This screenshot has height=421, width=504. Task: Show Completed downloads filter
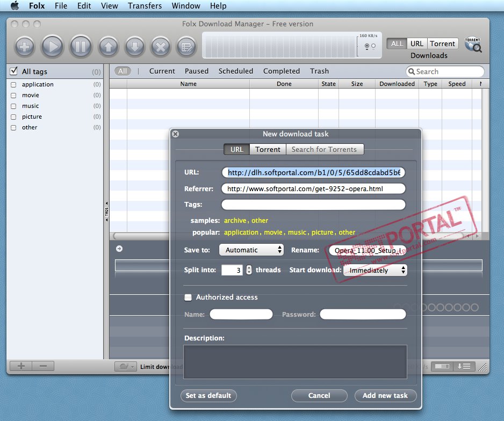(x=281, y=71)
